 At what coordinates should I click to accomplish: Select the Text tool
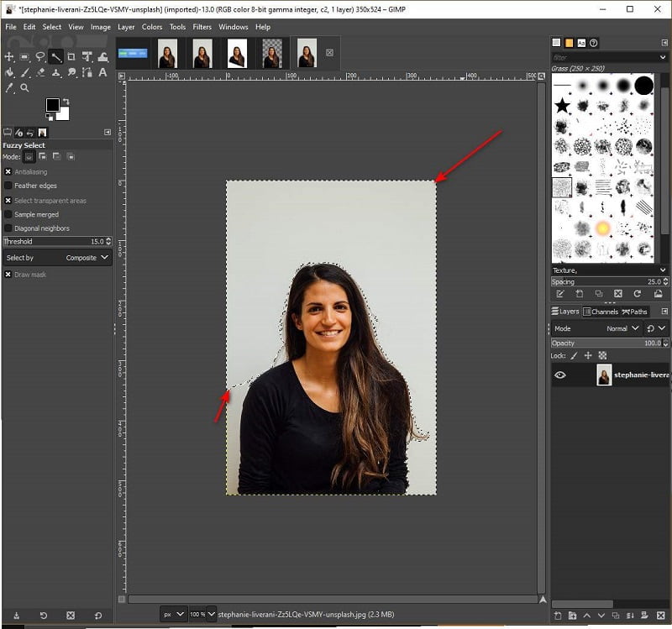point(102,72)
